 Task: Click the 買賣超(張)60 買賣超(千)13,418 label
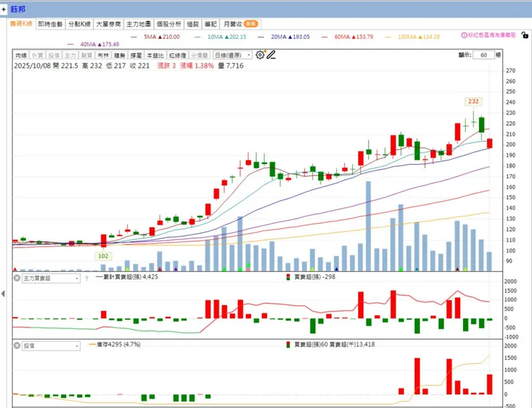pyautogui.click(x=334, y=345)
